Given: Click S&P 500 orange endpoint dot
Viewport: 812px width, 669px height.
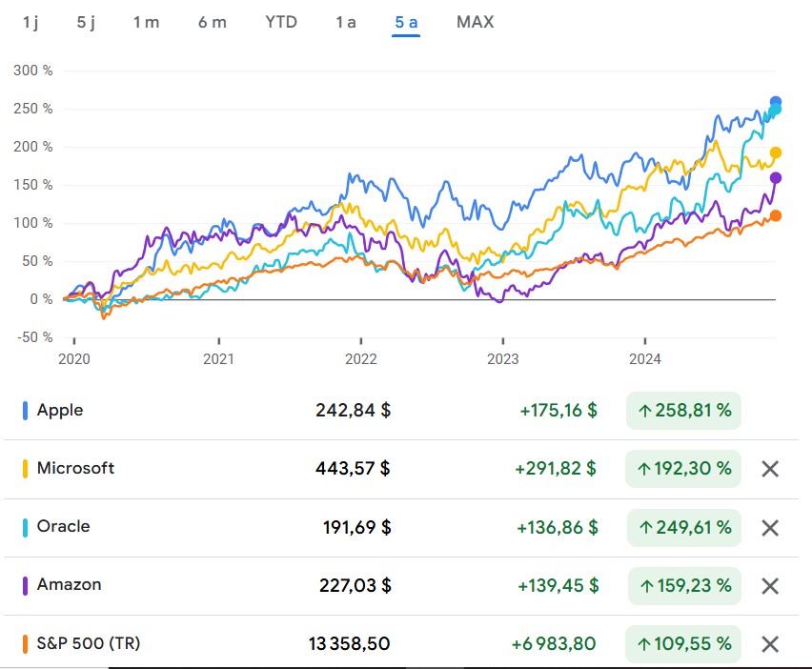Looking at the screenshot, I should pyautogui.click(x=775, y=216).
